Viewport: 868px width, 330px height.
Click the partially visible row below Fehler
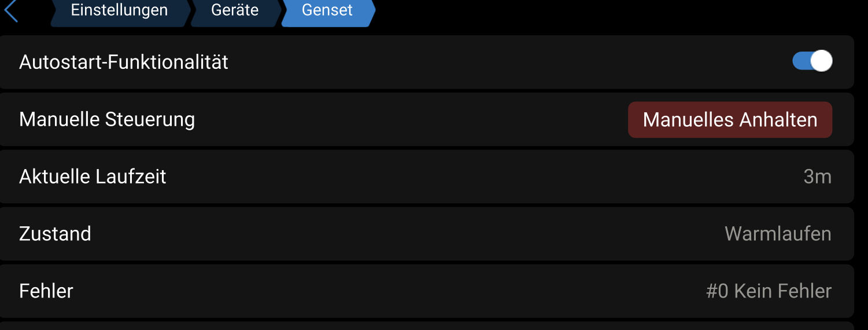pyautogui.click(x=427, y=326)
